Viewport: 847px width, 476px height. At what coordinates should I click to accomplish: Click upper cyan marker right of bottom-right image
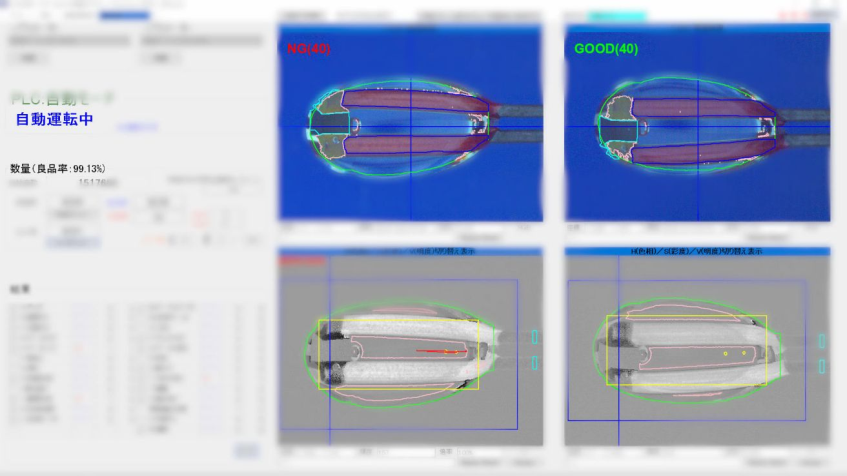point(822,340)
